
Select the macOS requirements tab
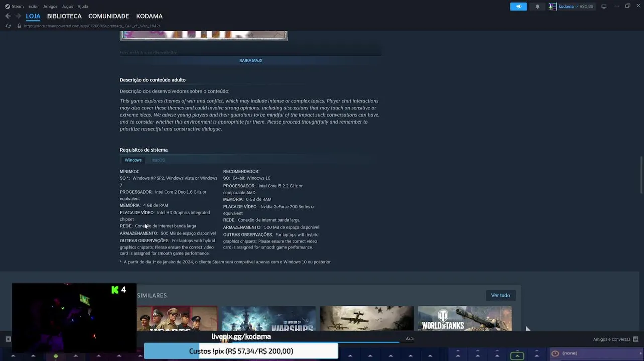click(x=158, y=160)
